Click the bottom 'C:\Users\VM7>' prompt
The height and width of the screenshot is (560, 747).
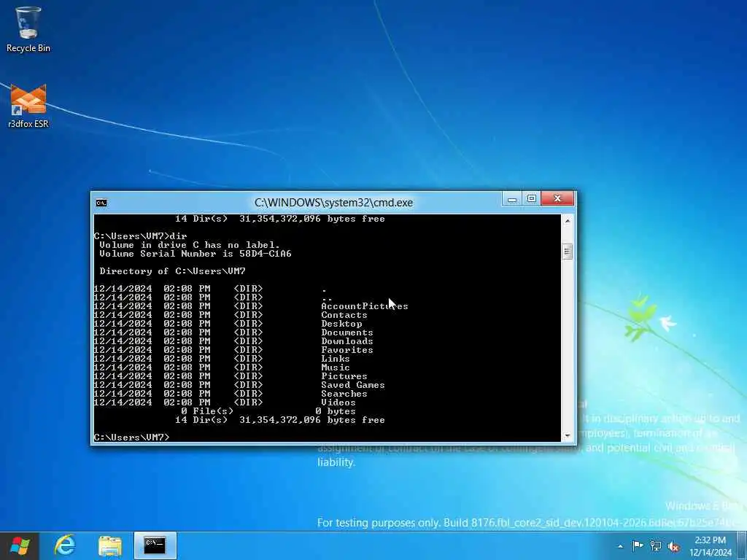click(x=131, y=437)
